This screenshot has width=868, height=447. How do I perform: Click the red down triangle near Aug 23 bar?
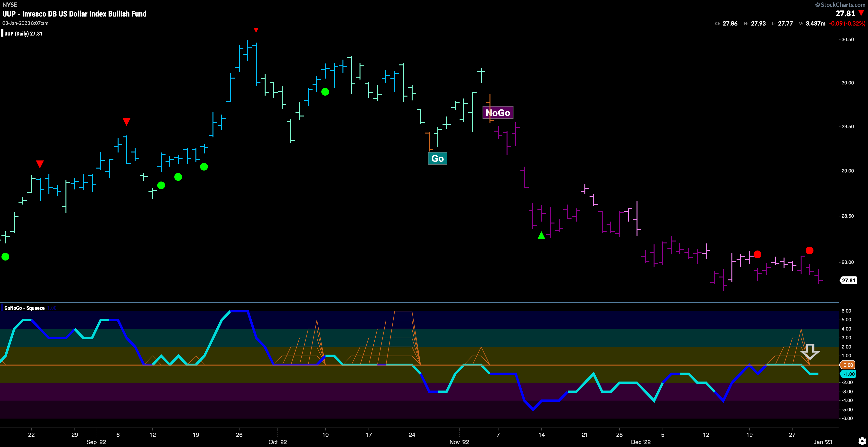(40, 164)
